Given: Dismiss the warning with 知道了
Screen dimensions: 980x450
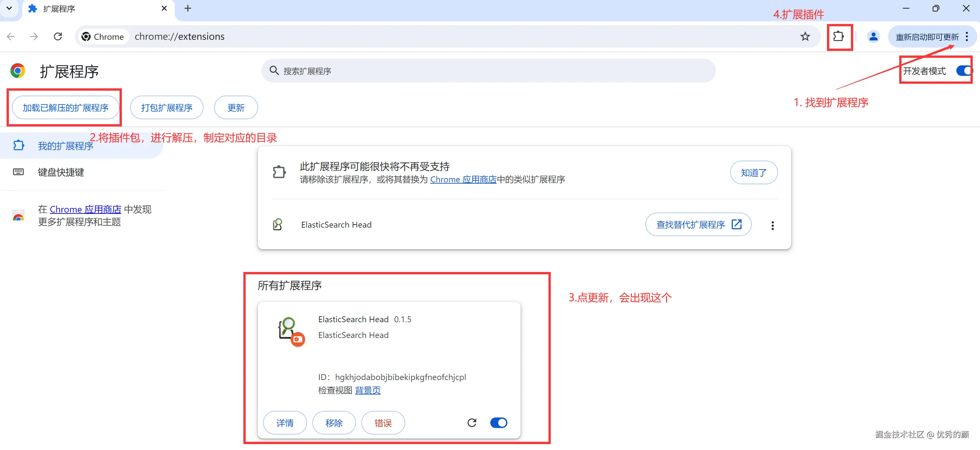Looking at the screenshot, I should click(x=754, y=172).
